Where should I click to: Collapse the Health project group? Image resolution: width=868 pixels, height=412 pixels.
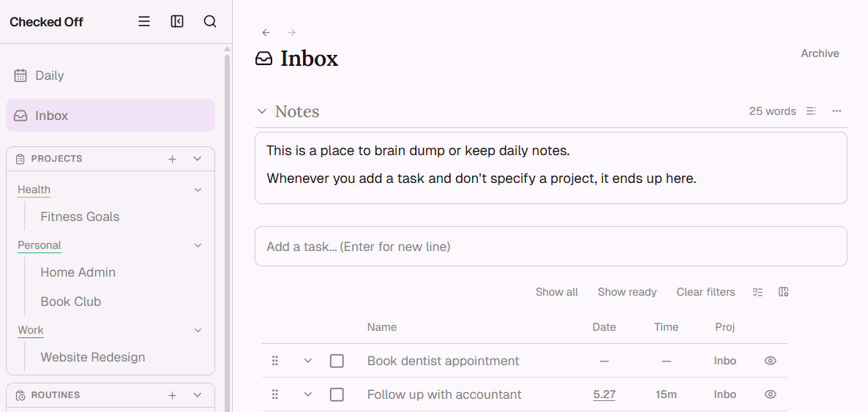(x=198, y=190)
